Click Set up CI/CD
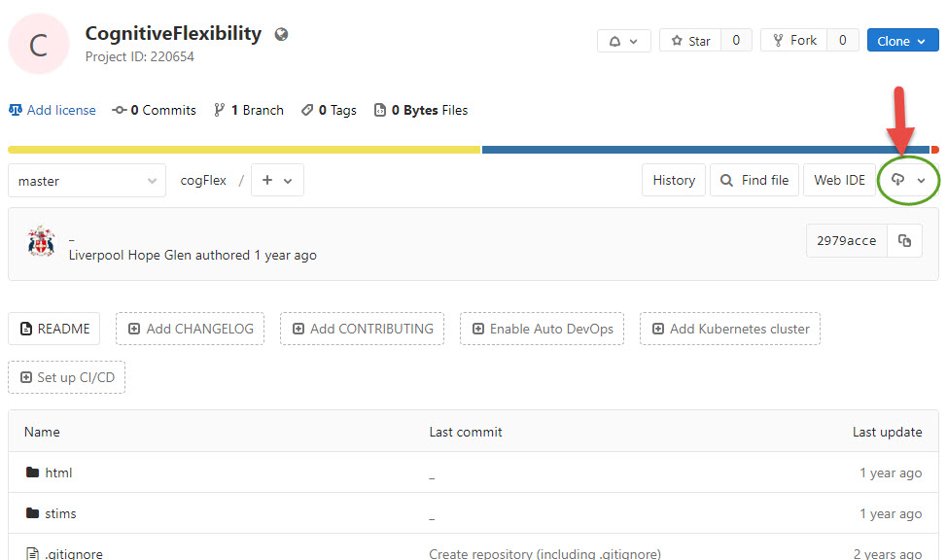The image size is (947, 560). pyautogui.click(x=67, y=377)
